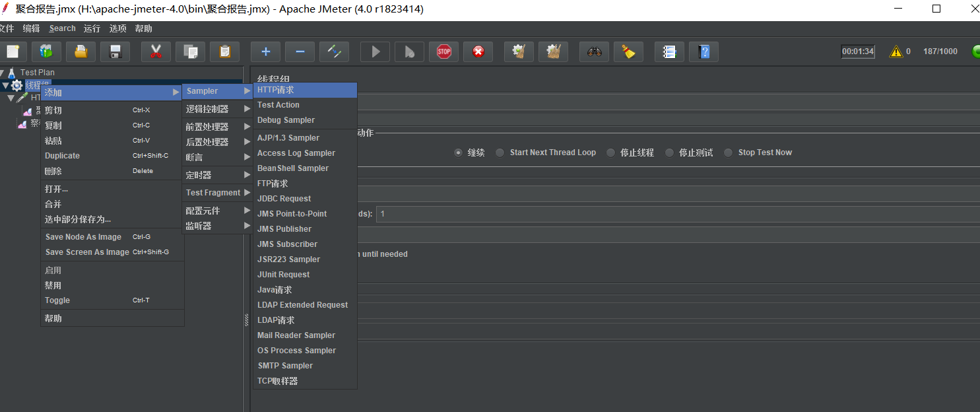Expand the 逻辑控制器 submenu
980x412 pixels.
point(217,109)
